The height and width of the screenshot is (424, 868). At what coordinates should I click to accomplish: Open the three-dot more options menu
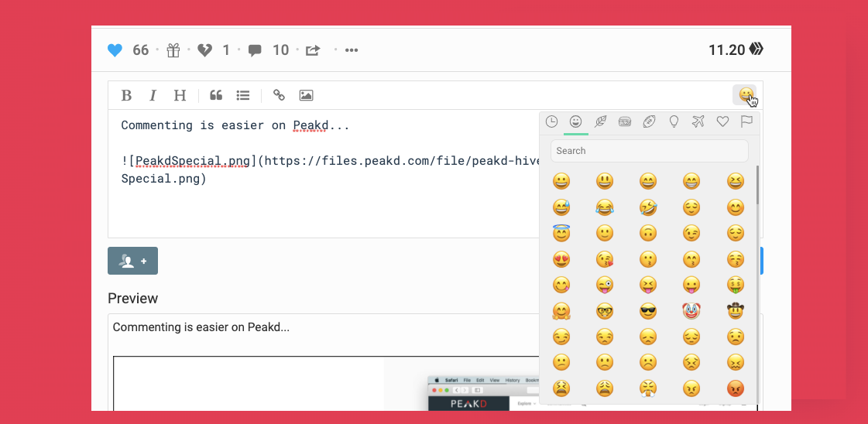pyautogui.click(x=352, y=50)
